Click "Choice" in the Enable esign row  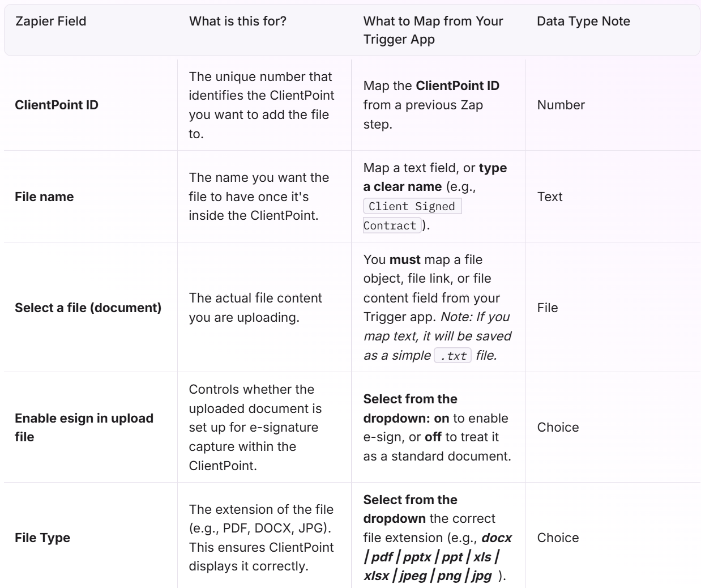click(558, 427)
